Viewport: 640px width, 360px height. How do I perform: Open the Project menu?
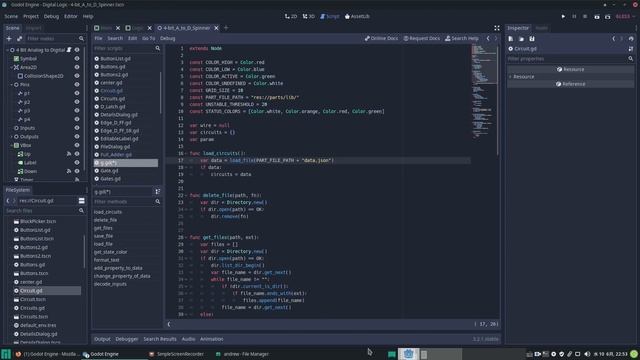[31, 16]
